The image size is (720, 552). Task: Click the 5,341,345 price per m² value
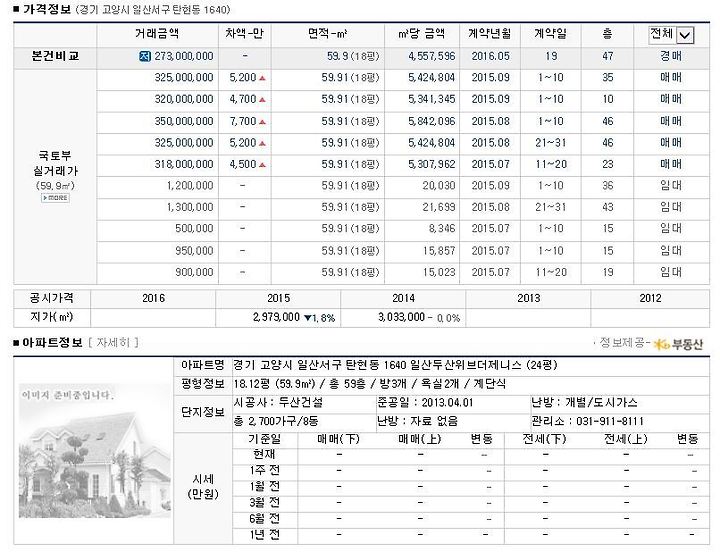pos(432,99)
